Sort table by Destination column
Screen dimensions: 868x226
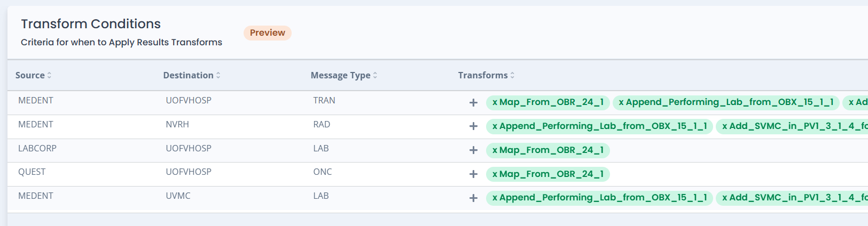pyautogui.click(x=192, y=75)
